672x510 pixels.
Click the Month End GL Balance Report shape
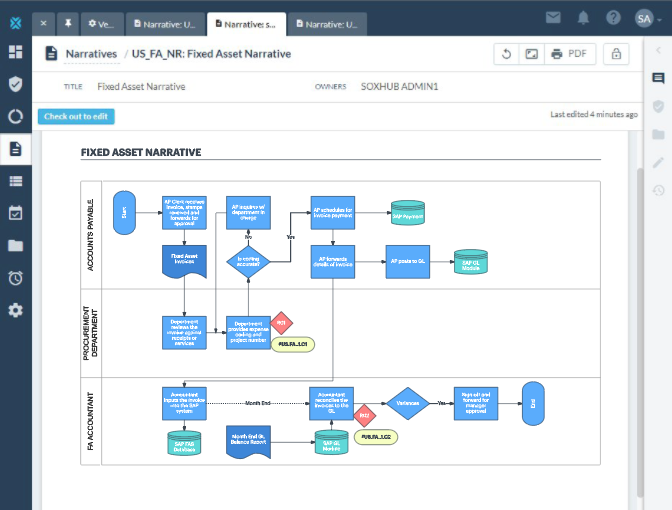tap(248, 442)
